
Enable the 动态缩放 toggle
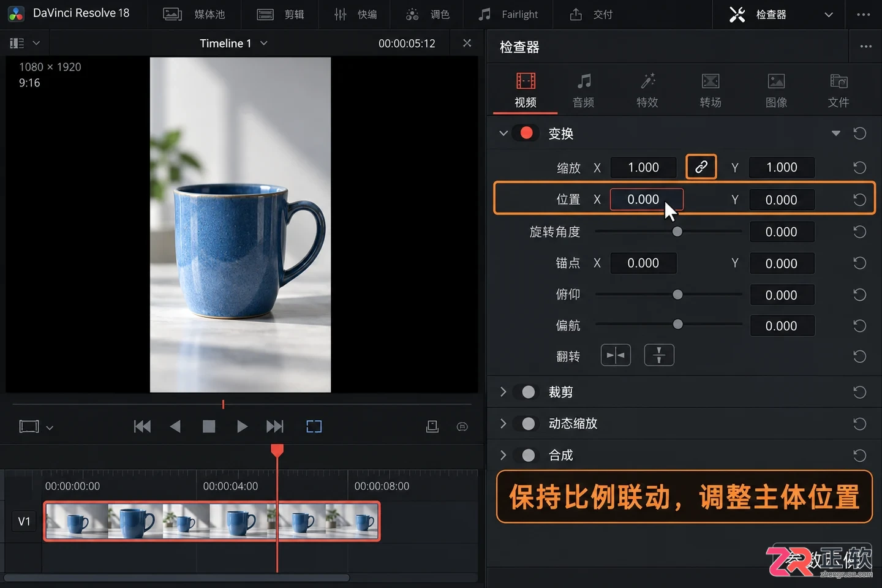click(528, 423)
